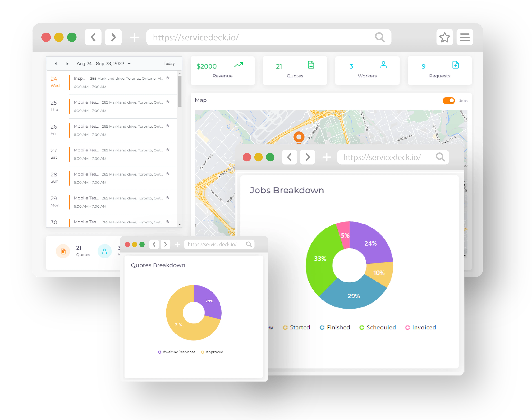Open the browser hamburger menu
This screenshot has width=532, height=420.
point(465,37)
